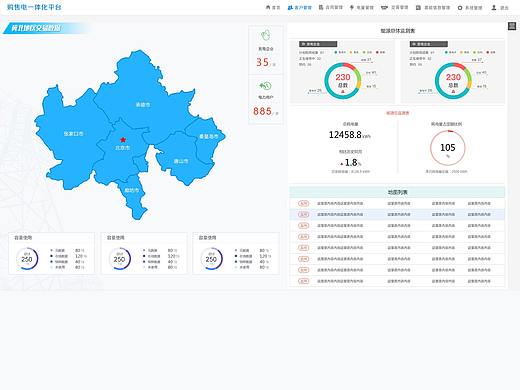Click the 105 percent ring gauge

click(447, 147)
